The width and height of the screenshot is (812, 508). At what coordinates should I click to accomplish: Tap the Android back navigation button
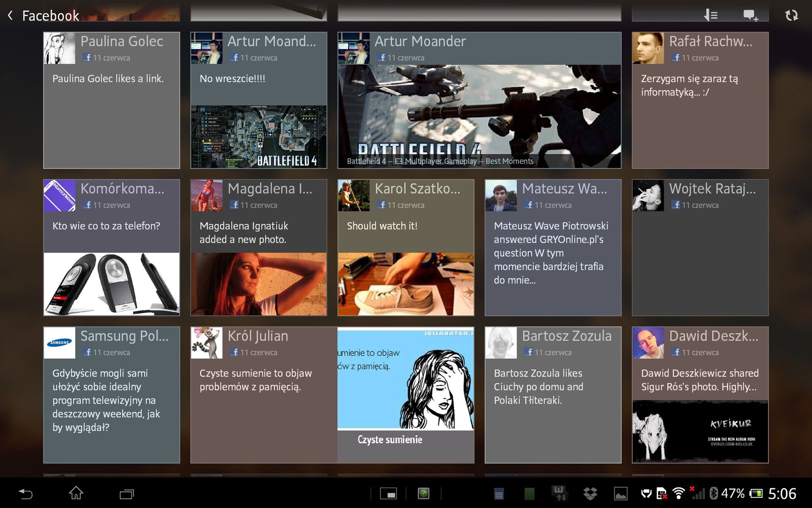25,494
